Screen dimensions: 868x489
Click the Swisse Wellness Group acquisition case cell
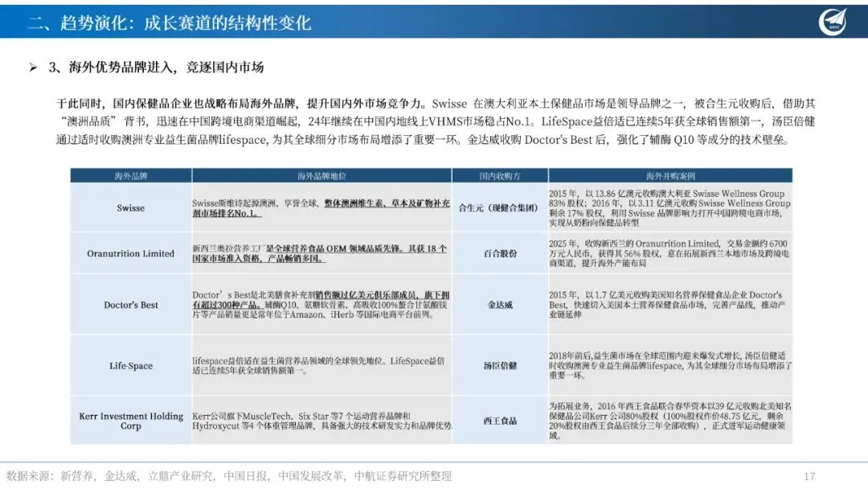point(670,208)
